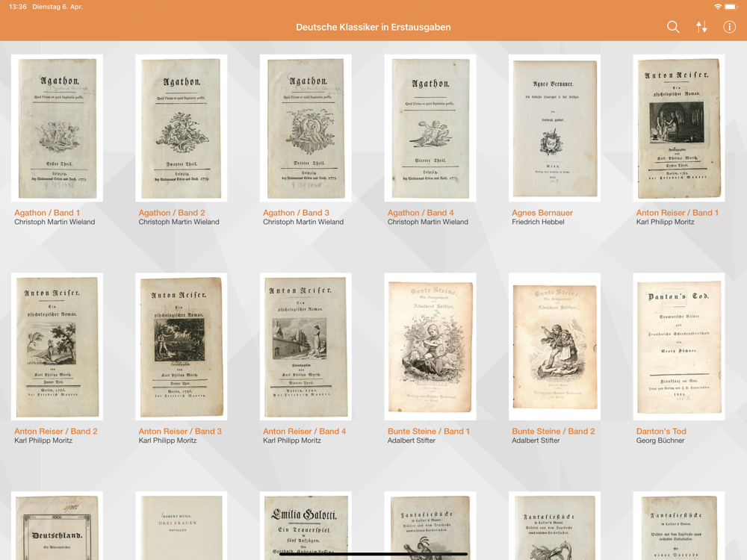Open Agathon Band 3 cover thumbnail
747x560 pixels.
(306, 128)
